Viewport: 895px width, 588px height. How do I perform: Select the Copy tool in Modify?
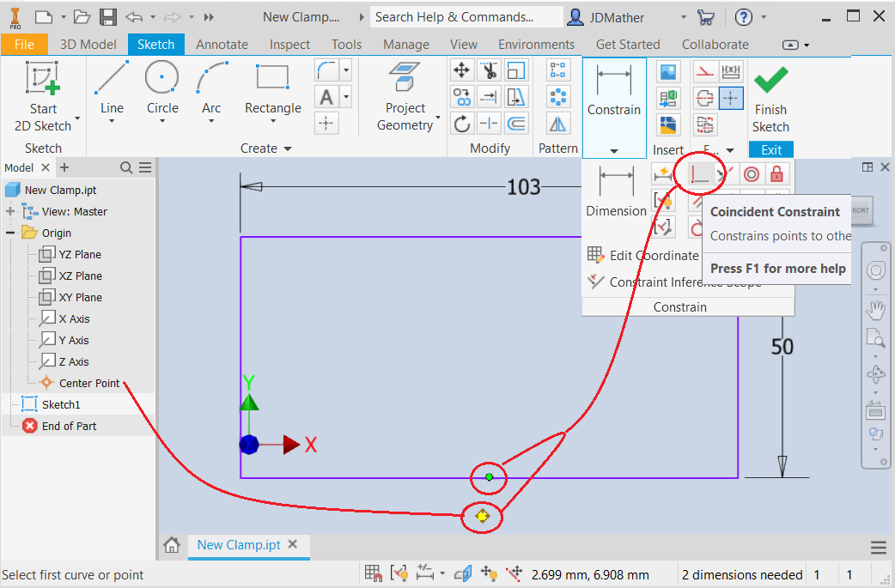[x=461, y=97]
